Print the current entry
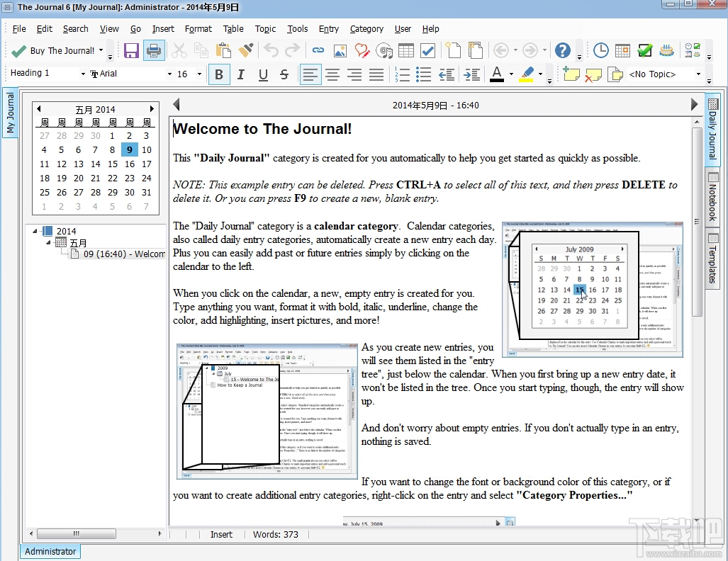This screenshot has height=561, width=728. [154, 50]
